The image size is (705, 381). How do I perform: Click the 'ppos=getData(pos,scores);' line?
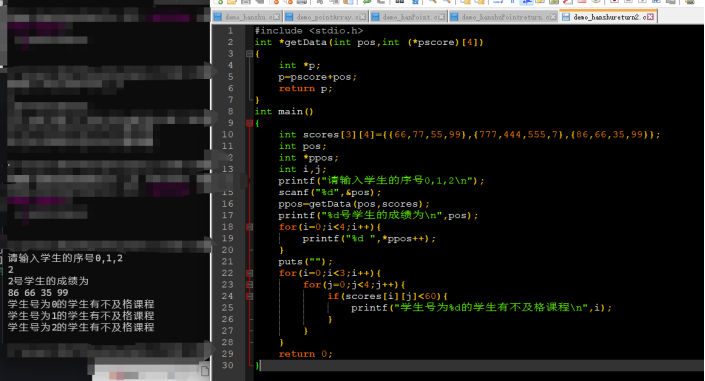(x=354, y=204)
